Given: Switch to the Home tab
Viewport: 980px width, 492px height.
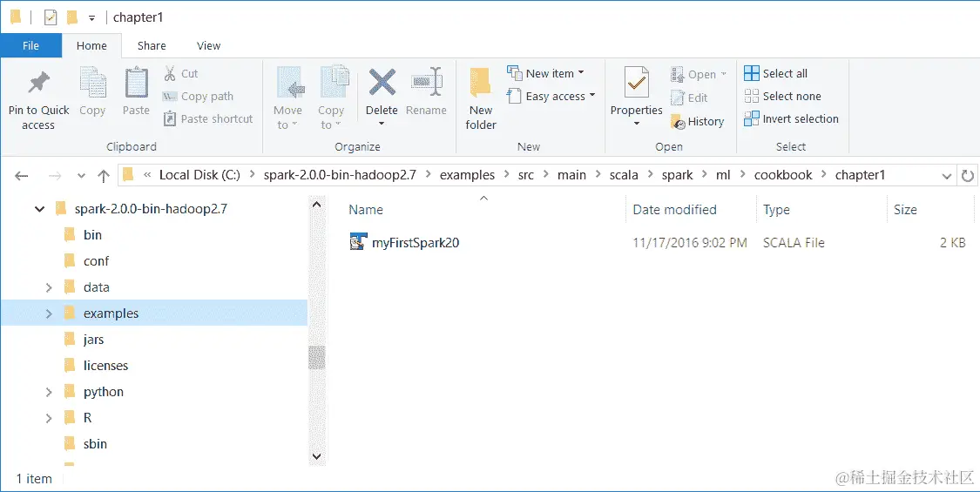Looking at the screenshot, I should 91,45.
